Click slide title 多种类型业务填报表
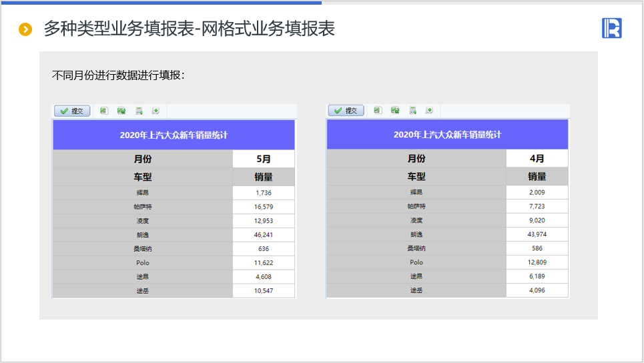Viewport: 644px width, 363px height. tap(119, 29)
